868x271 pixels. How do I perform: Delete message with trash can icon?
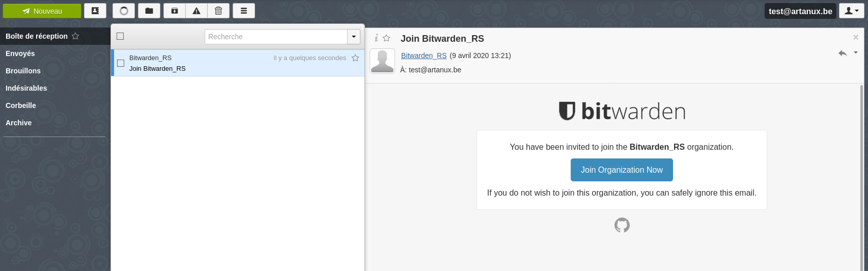218,11
